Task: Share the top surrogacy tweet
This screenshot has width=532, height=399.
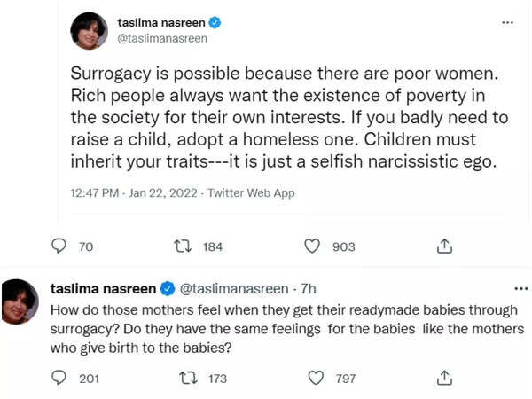Action: [445, 246]
